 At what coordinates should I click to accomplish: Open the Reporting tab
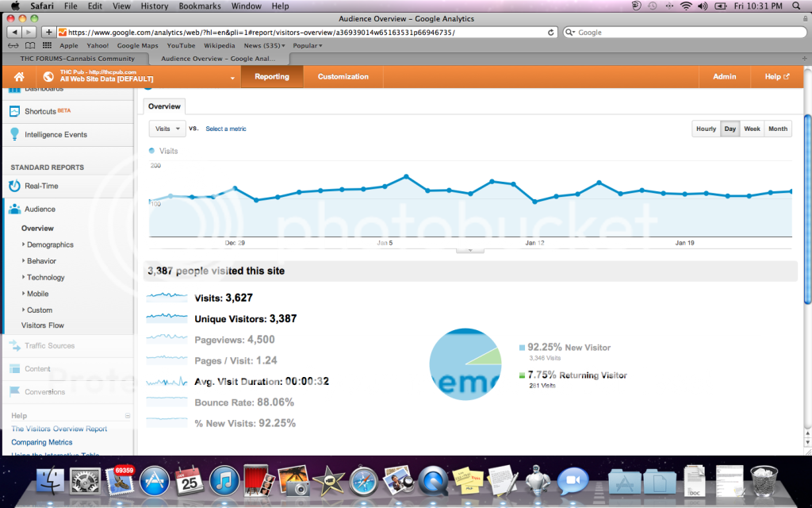click(272, 77)
